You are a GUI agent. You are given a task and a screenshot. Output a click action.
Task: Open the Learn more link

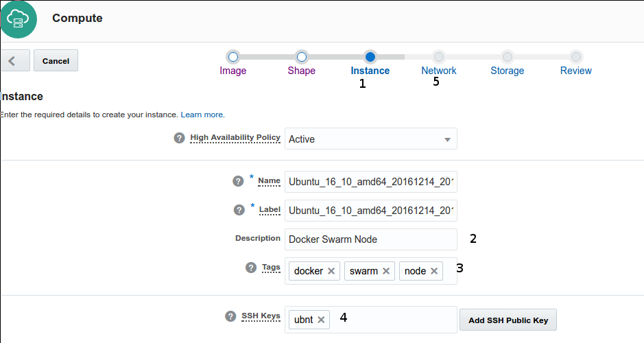(202, 115)
